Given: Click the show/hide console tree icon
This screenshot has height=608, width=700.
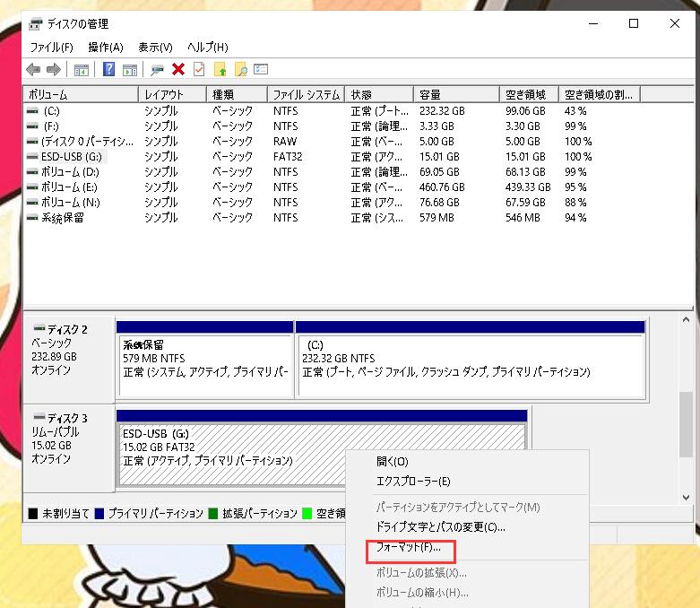Looking at the screenshot, I should 82,70.
